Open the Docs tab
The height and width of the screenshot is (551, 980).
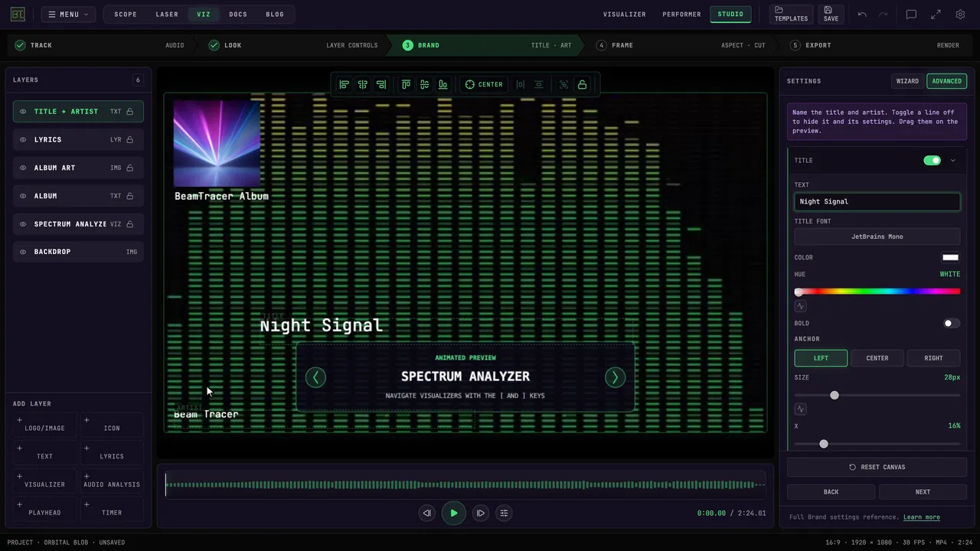238,15
